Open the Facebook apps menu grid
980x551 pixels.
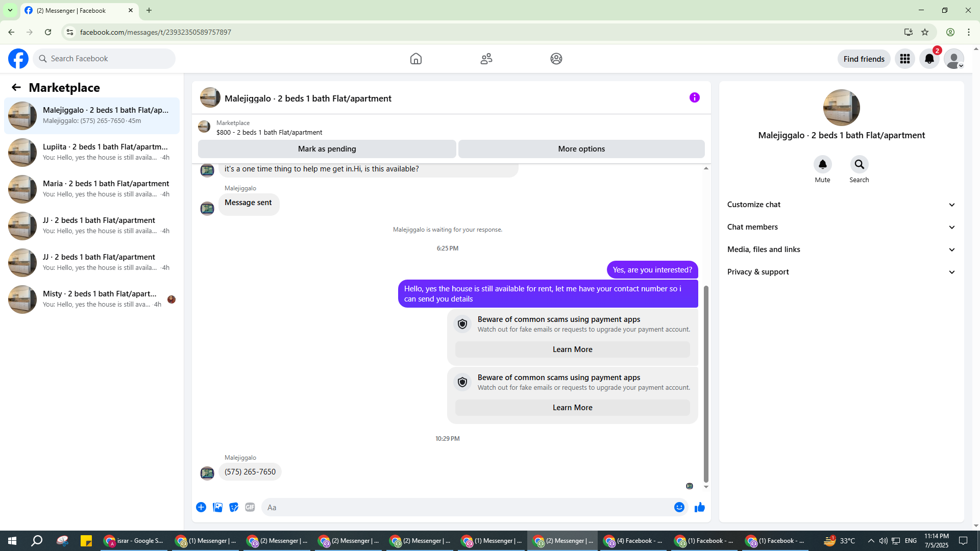[x=904, y=59]
